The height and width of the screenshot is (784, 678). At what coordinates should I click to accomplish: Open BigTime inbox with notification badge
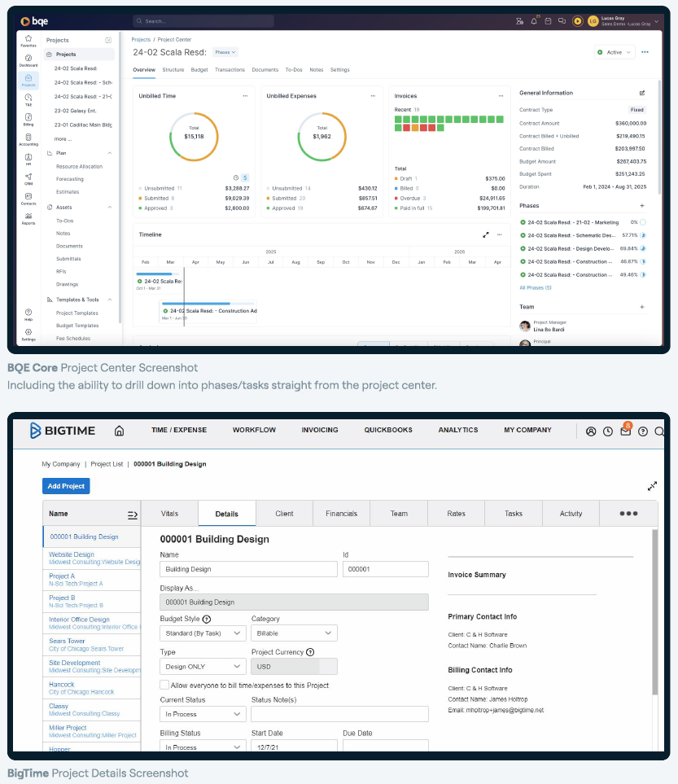tap(625, 430)
